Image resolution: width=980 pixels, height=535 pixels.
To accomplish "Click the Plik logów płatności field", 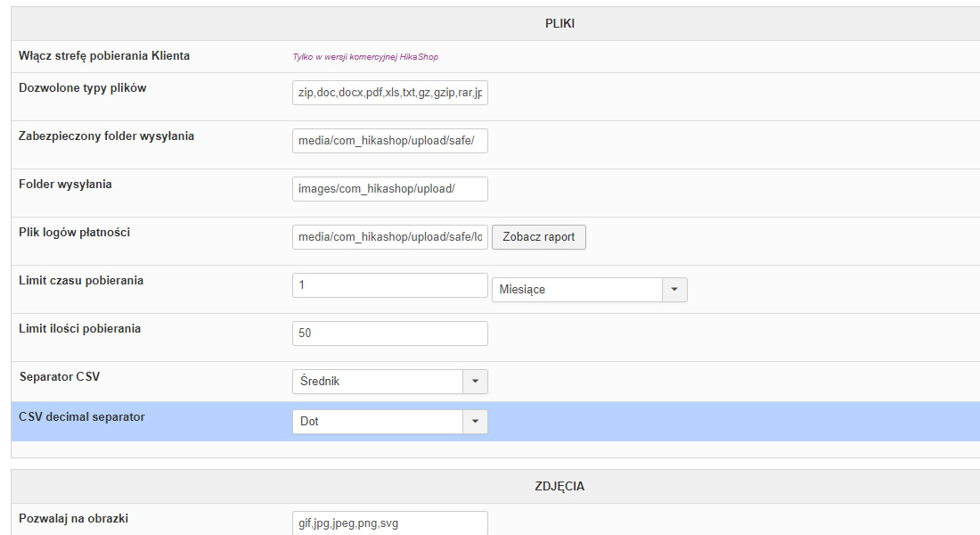I will point(389,237).
